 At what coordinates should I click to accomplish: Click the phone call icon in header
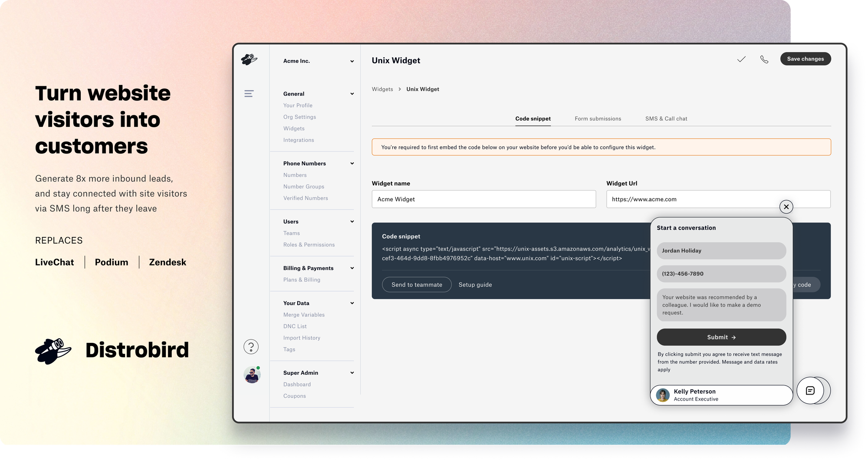764,59
